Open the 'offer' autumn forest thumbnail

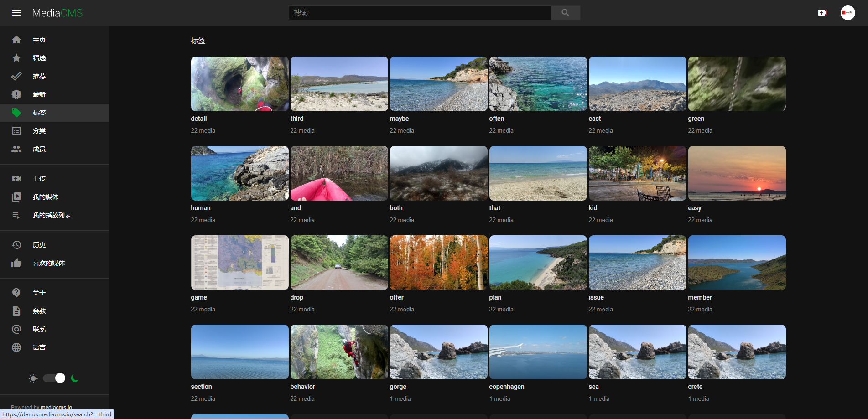(438, 263)
